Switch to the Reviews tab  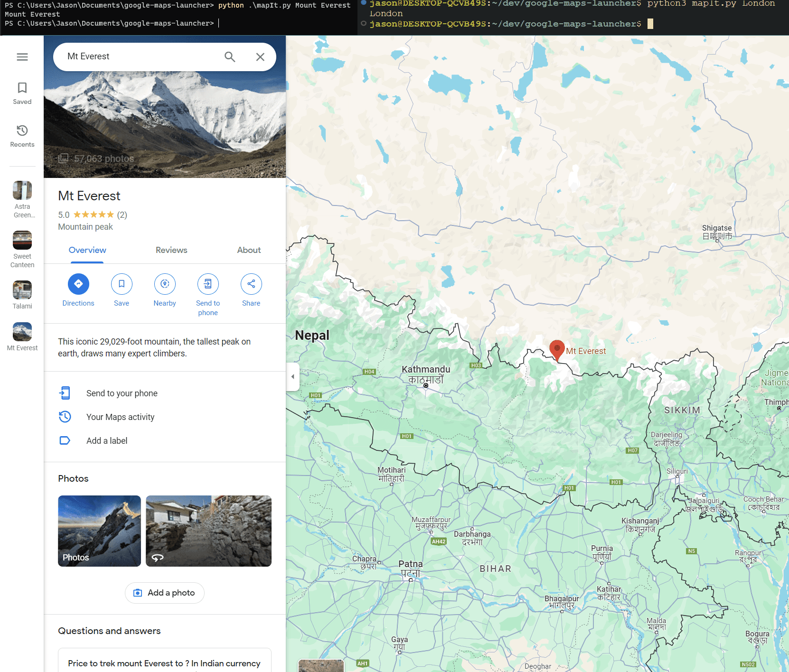click(x=171, y=250)
